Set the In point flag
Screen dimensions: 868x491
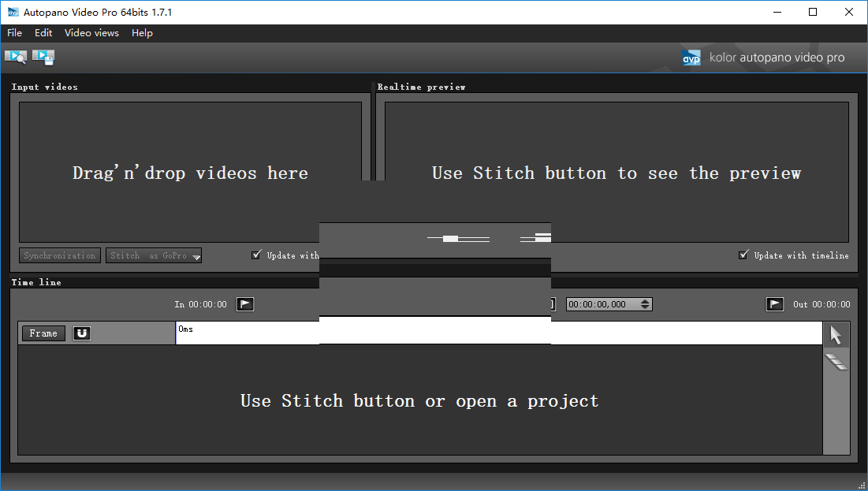point(245,304)
